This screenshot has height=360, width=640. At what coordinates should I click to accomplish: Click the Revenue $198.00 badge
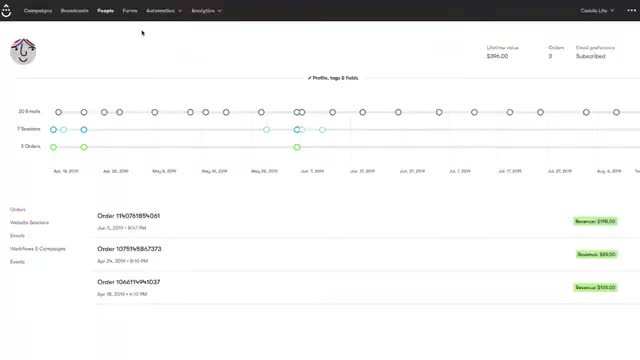coord(596,221)
